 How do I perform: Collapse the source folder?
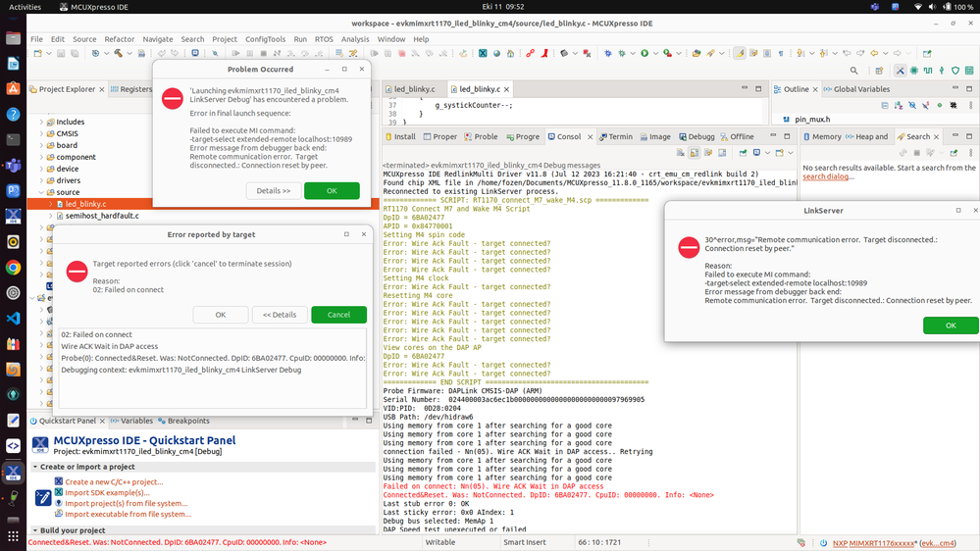click(x=41, y=192)
